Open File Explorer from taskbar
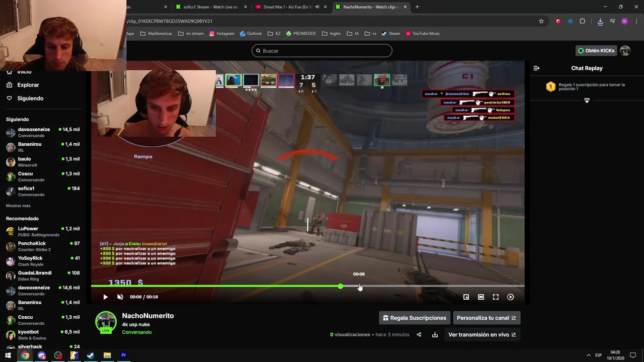Viewport: 644px width, 362px height. 107,355
